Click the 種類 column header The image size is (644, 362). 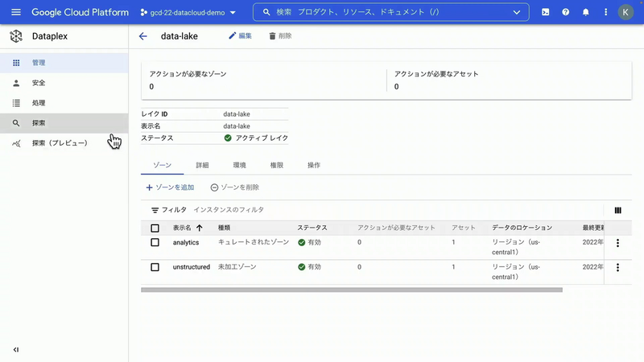pos(225,228)
